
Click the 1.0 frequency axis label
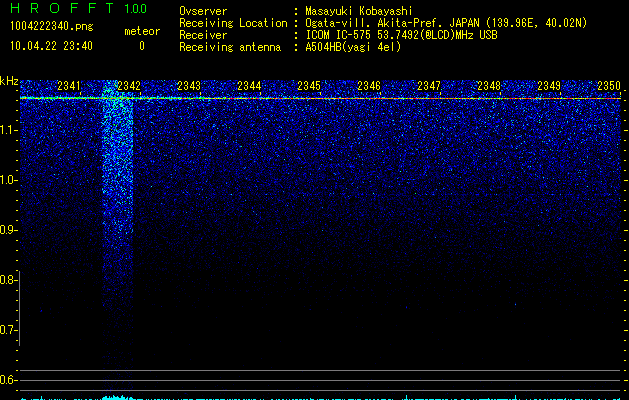point(7,180)
